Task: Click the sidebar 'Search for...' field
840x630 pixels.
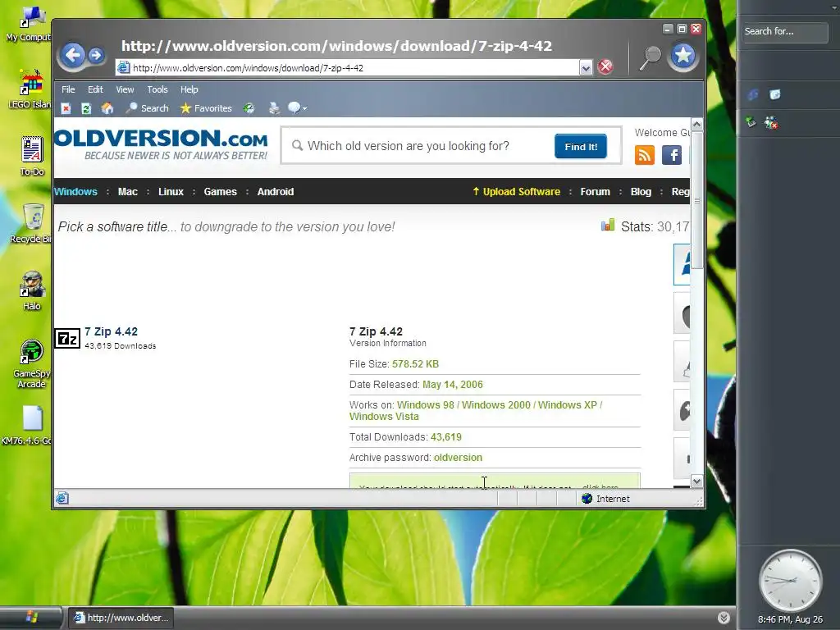Action: coord(785,32)
